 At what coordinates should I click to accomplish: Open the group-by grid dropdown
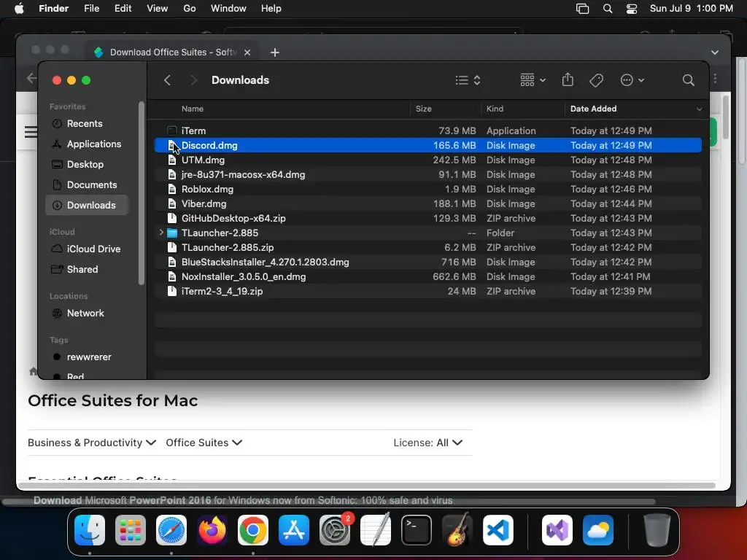click(533, 80)
